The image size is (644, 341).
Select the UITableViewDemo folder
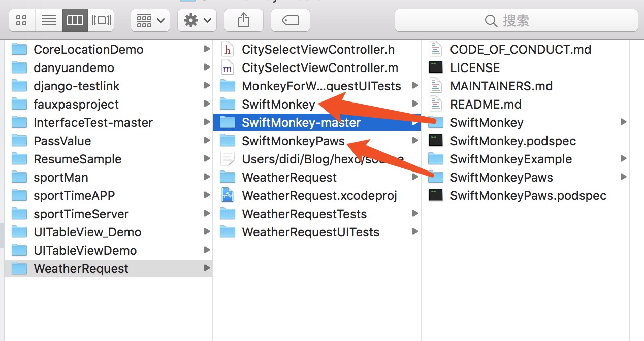[x=108, y=250]
